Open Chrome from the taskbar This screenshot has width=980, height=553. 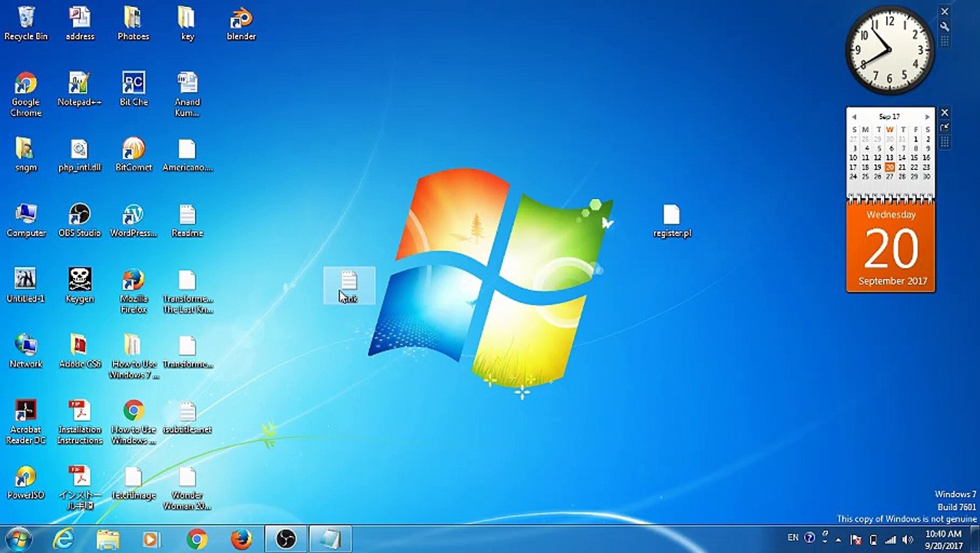197,540
